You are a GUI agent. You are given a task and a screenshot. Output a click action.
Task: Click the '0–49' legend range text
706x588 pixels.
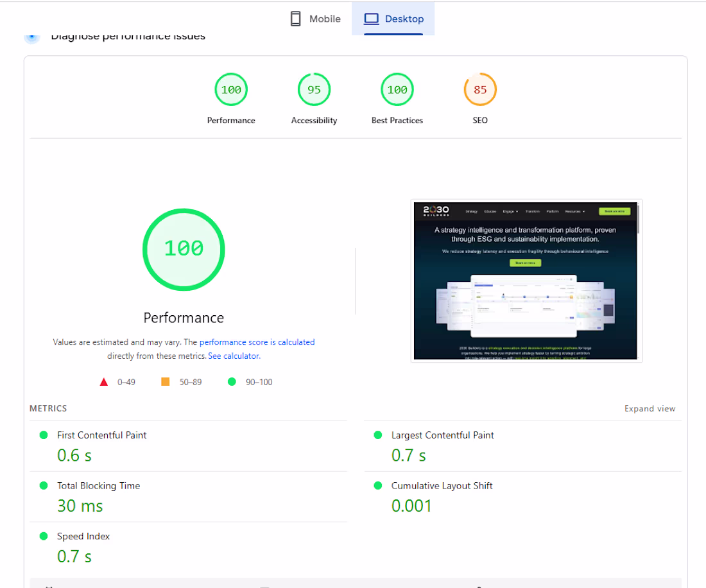click(126, 382)
